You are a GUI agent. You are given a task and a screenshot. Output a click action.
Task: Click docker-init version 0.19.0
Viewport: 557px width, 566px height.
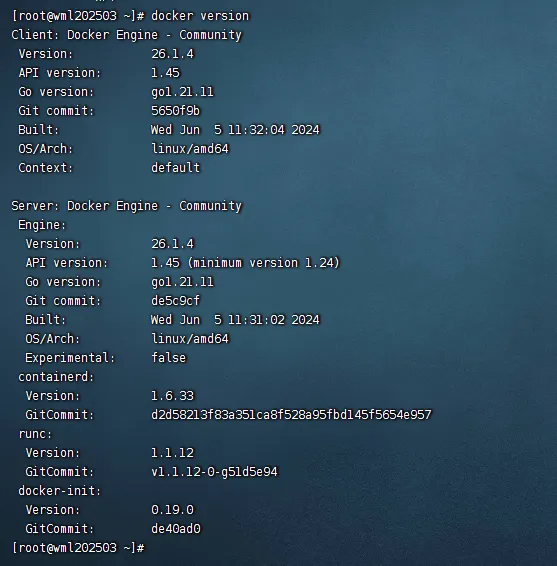(x=173, y=510)
